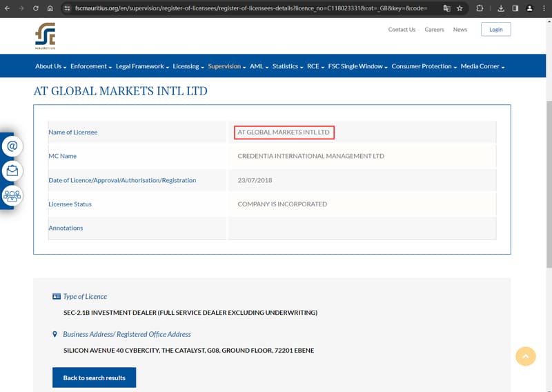
Task: Click the people group sidebar icon
Action: [12, 195]
